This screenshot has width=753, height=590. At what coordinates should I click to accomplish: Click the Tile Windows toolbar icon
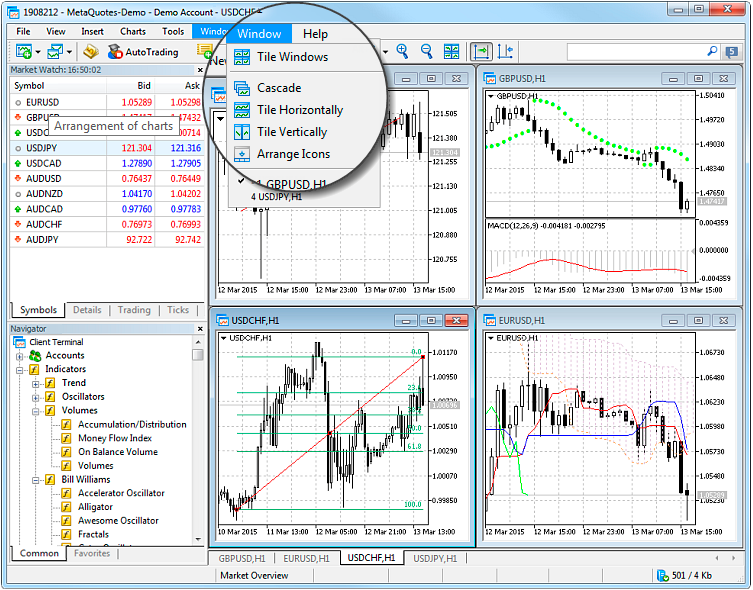451,51
